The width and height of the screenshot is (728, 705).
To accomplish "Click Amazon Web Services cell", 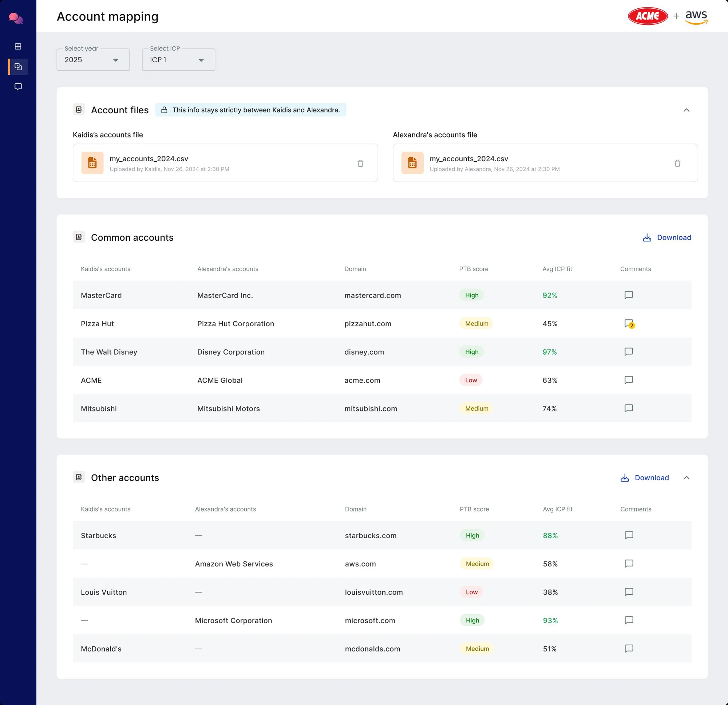I will (234, 564).
